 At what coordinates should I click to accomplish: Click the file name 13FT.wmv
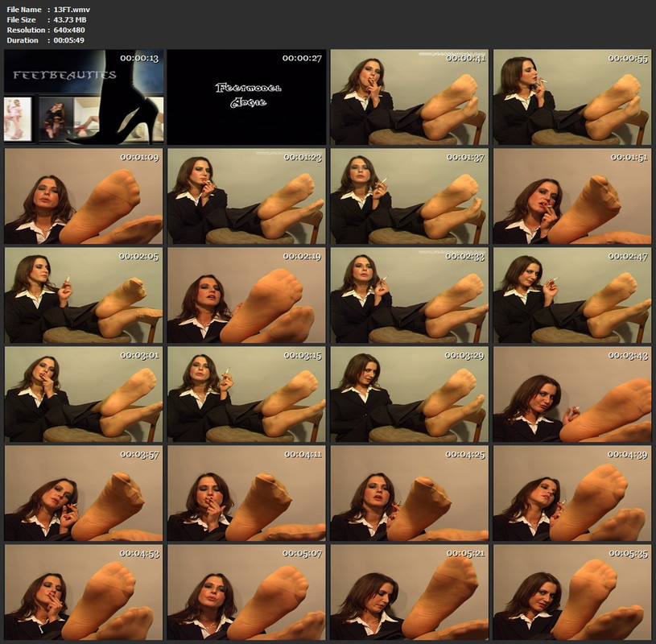(x=72, y=10)
